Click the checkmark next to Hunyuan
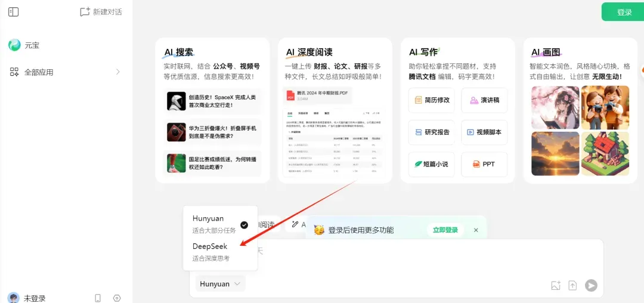Screen dimensions: 644x303 244,225
